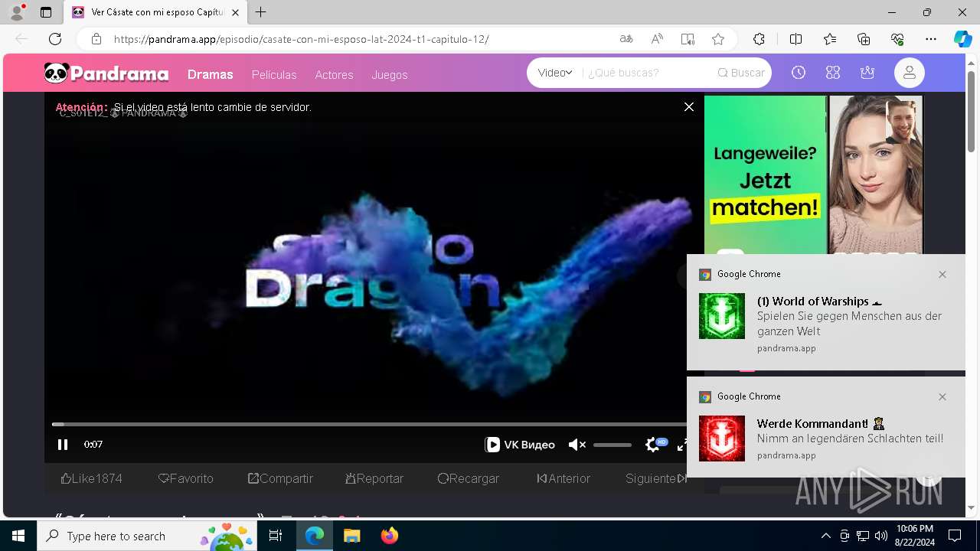This screenshot has height=551, width=980.
Task: Open the Collections icon
Action: 864,39
